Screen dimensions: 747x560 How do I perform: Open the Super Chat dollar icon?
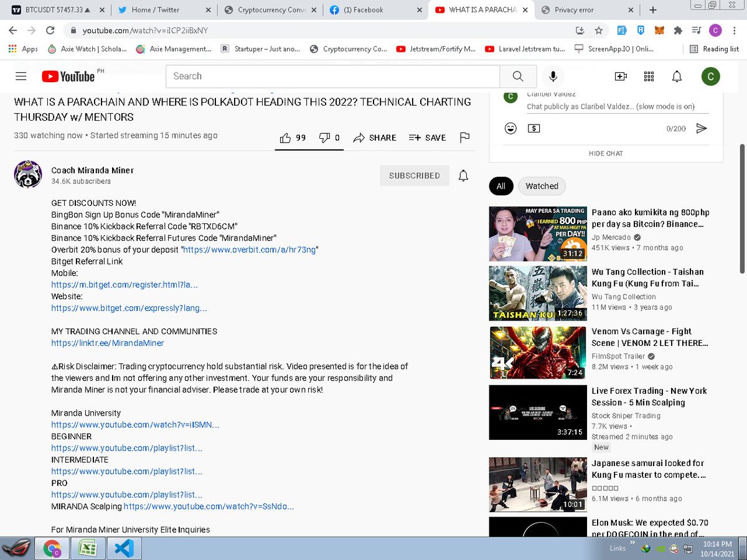534,128
